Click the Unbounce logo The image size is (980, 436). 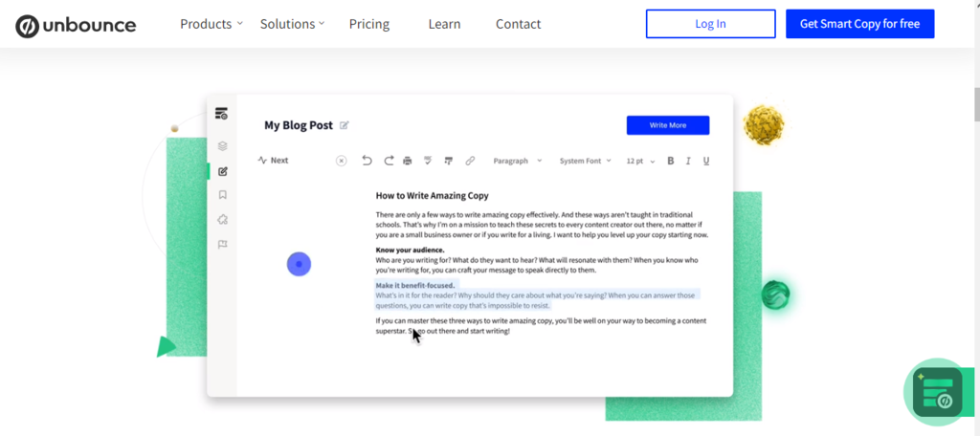[76, 25]
